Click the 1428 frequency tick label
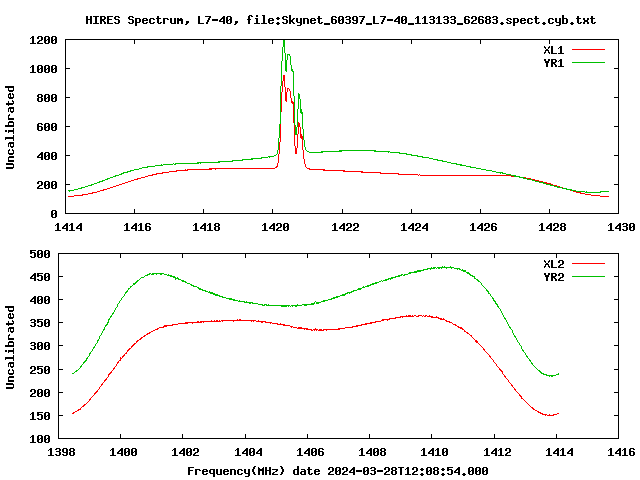The width and height of the screenshot is (640, 480). [552, 227]
